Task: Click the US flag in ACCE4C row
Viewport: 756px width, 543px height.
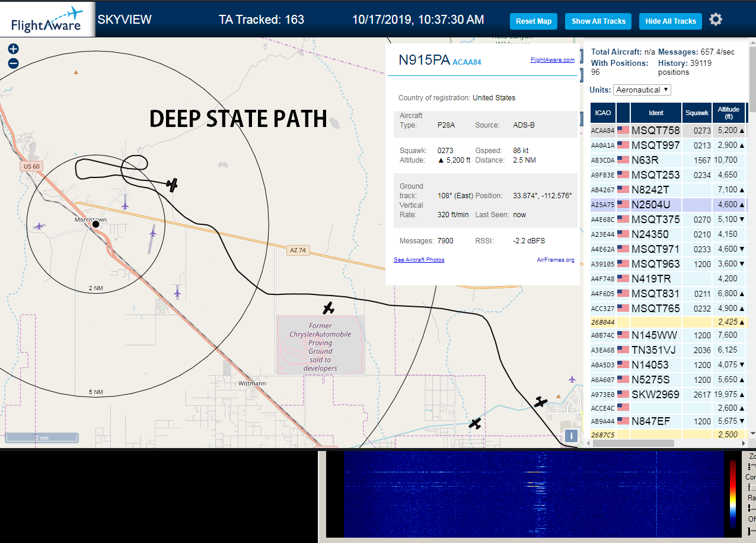Action: [x=623, y=408]
